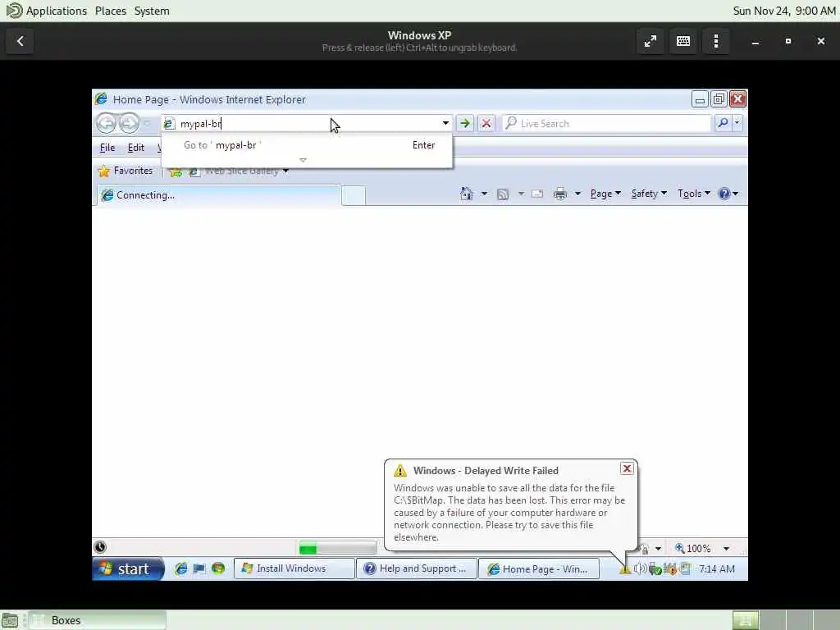Click the Print icon
840x630 pixels.
coord(559,194)
